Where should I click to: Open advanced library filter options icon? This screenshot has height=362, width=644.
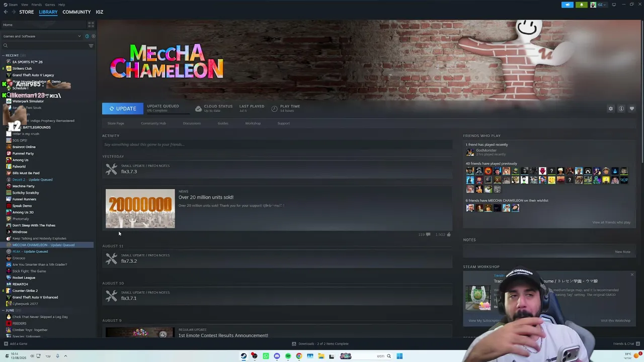[91, 46]
